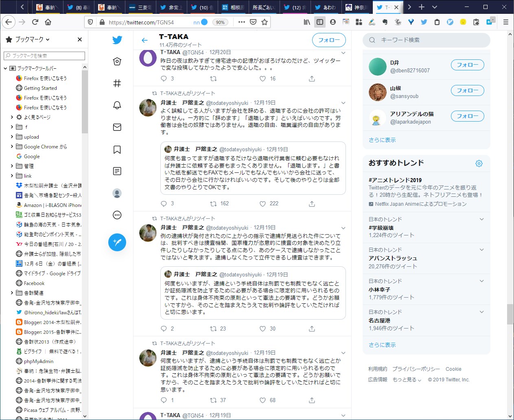Reload the page in Firefox

coord(35,22)
